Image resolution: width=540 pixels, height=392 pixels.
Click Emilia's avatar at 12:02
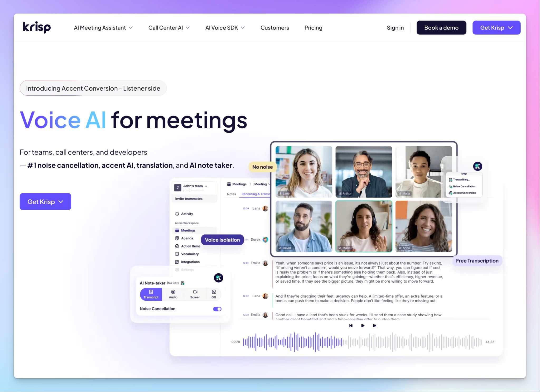[x=265, y=315]
